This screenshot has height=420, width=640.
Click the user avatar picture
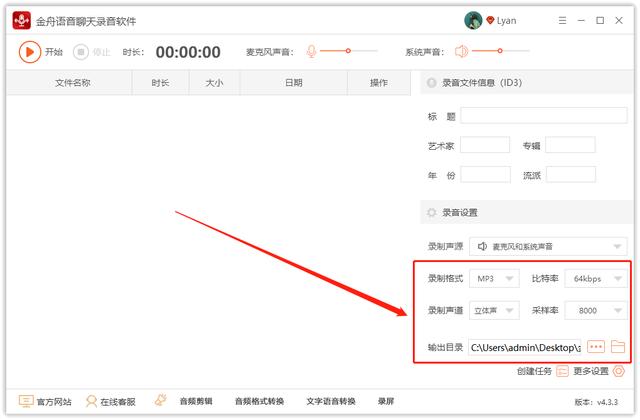[x=473, y=20]
